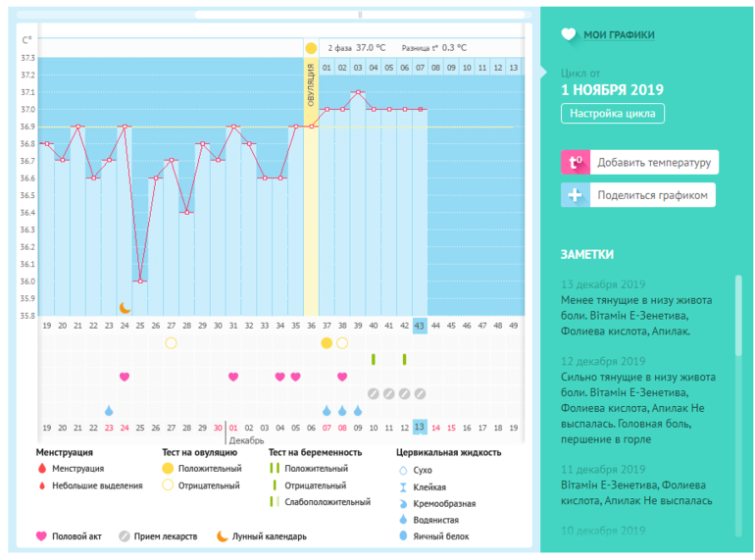Open Настройка цикла settings
Image resolution: width=755 pixels, height=560 pixels.
(x=613, y=114)
